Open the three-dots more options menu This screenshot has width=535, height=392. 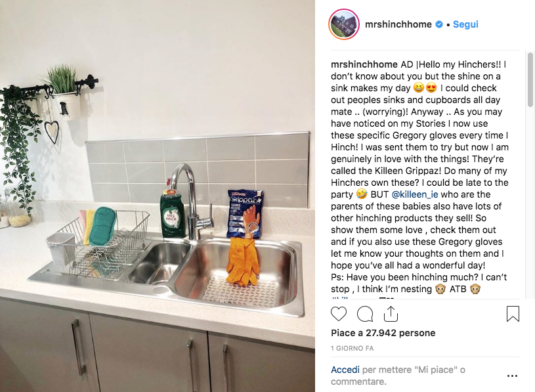512,376
